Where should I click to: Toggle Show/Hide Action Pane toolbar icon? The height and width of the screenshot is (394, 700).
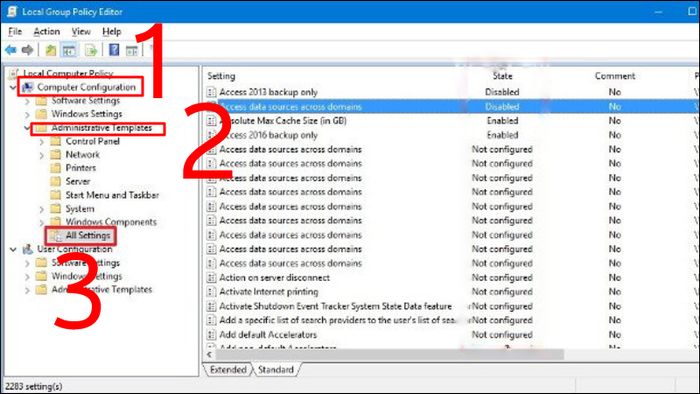[x=132, y=50]
